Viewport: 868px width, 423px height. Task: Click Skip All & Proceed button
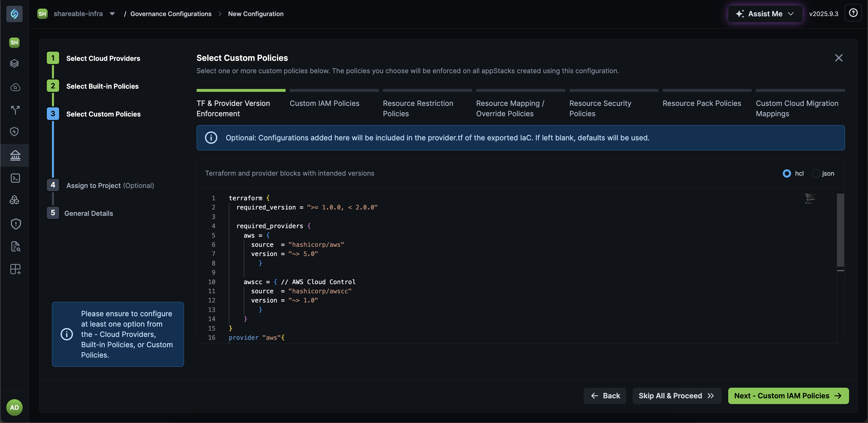(677, 396)
